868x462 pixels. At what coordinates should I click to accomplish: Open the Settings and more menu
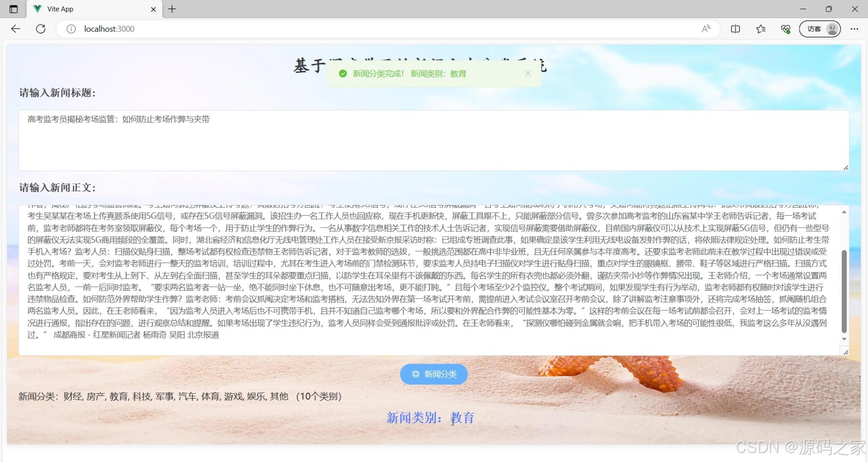point(854,29)
